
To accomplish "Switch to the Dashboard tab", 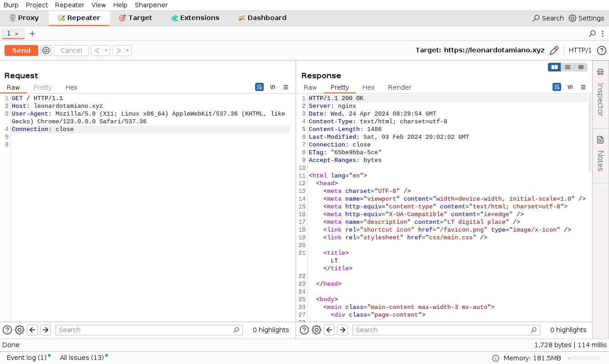I will (x=262, y=18).
